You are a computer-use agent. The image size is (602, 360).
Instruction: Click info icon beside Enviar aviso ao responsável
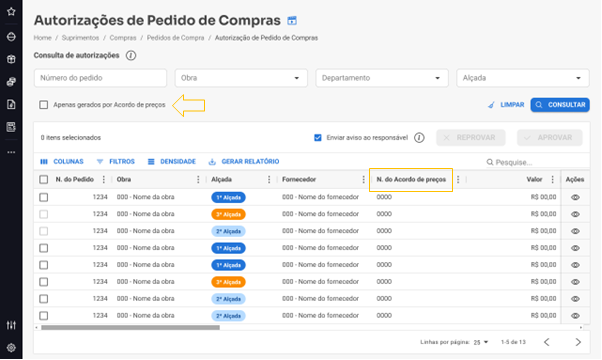pos(419,138)
